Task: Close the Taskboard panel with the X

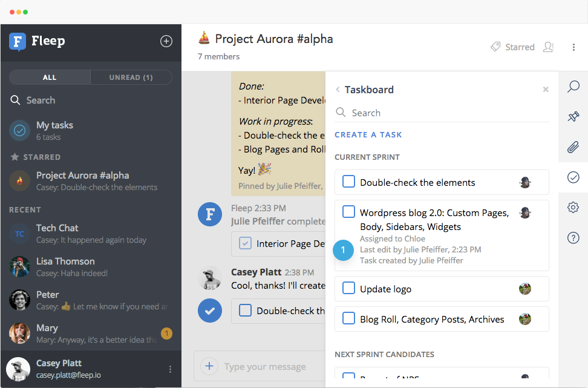Action: (x=546, y=90)
